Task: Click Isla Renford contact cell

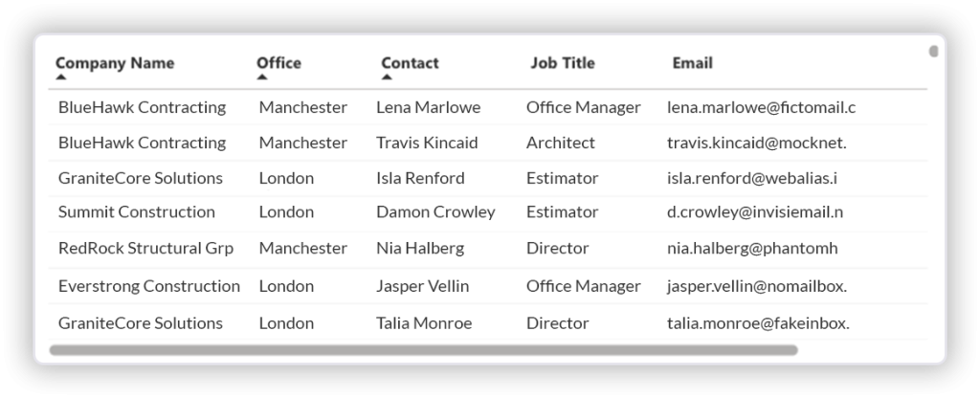Action: pyautogui.click(x=420, y=178)
